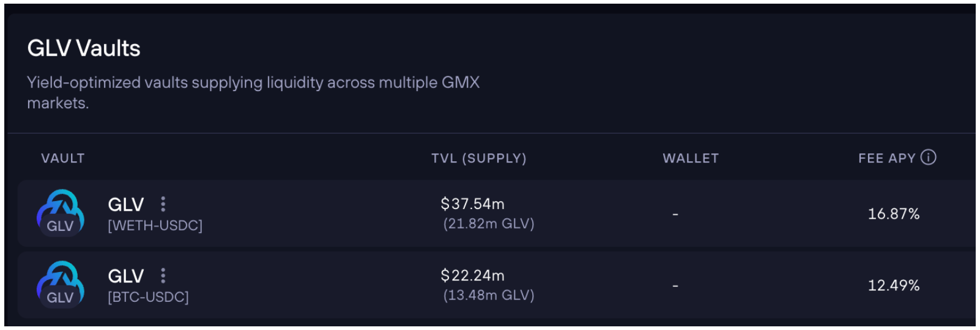
Task: Click the 12.49% fee APY value
Action: pos(893,285)
